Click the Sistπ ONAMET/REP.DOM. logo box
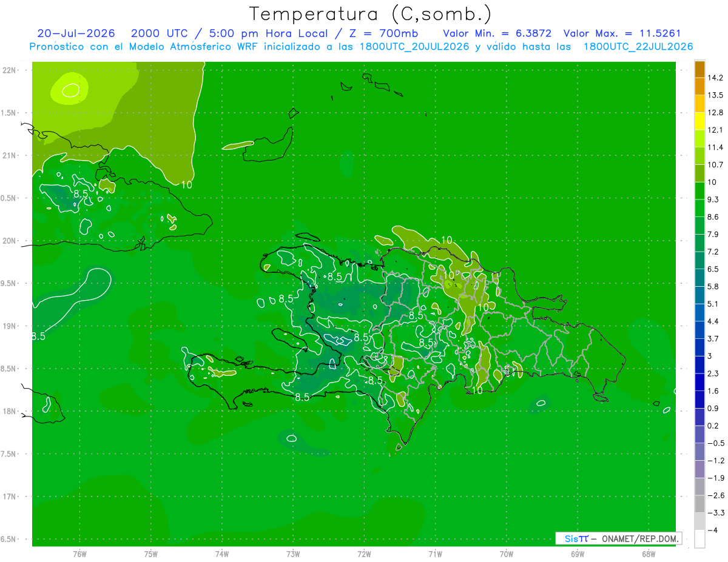 click(x=619, y=538)
